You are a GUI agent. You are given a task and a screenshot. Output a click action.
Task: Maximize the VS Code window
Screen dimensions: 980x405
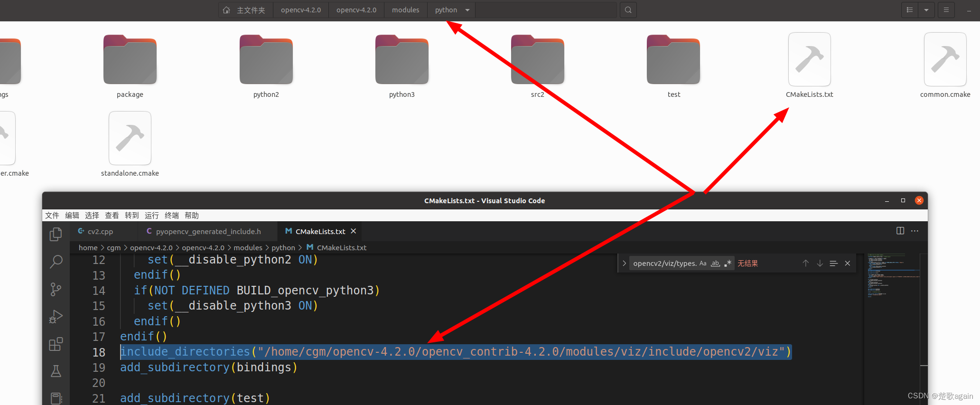click(903, 200)
